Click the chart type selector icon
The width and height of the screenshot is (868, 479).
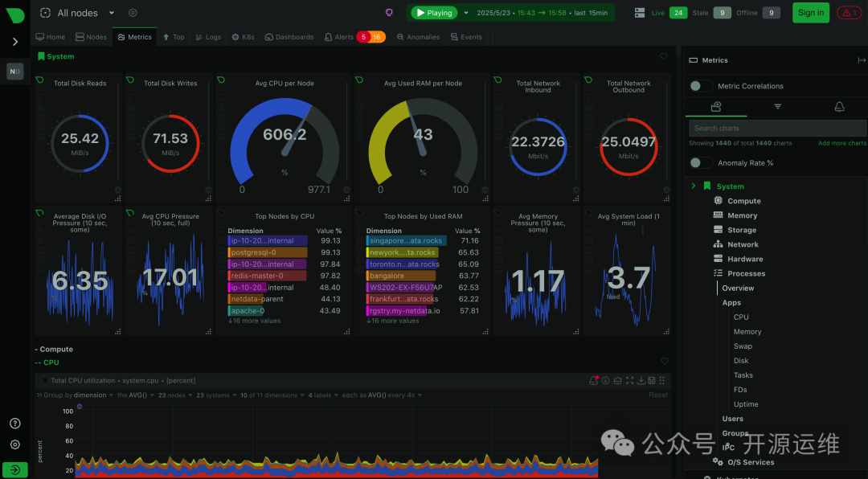tap(617, 380)
